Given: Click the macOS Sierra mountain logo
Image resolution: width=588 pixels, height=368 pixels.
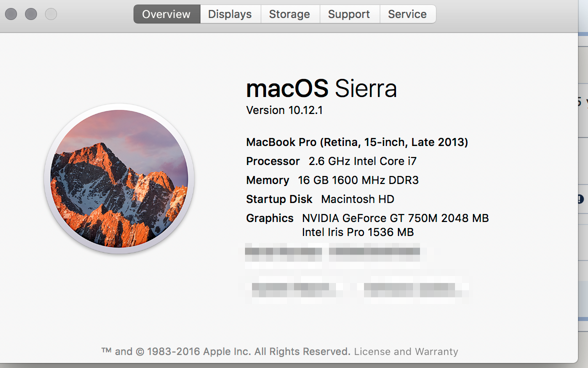Looking at the screenshot, I should (119, 178).
